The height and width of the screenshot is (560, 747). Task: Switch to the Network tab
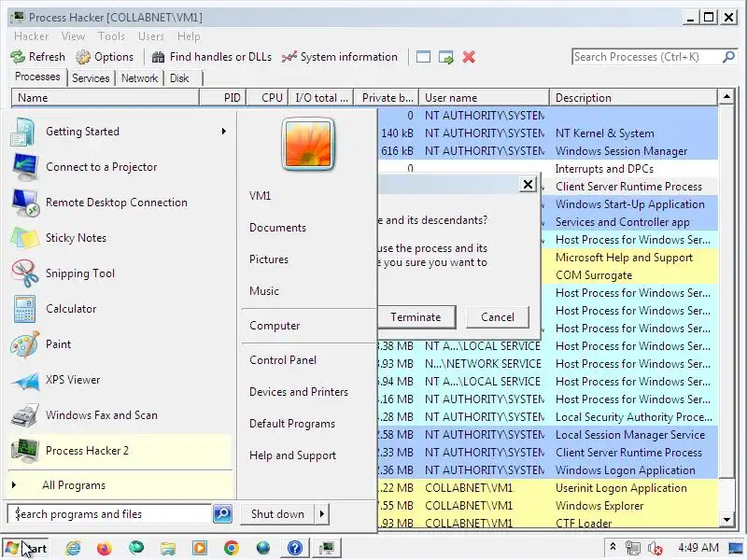pyautogui.click(x=139, y=78)
